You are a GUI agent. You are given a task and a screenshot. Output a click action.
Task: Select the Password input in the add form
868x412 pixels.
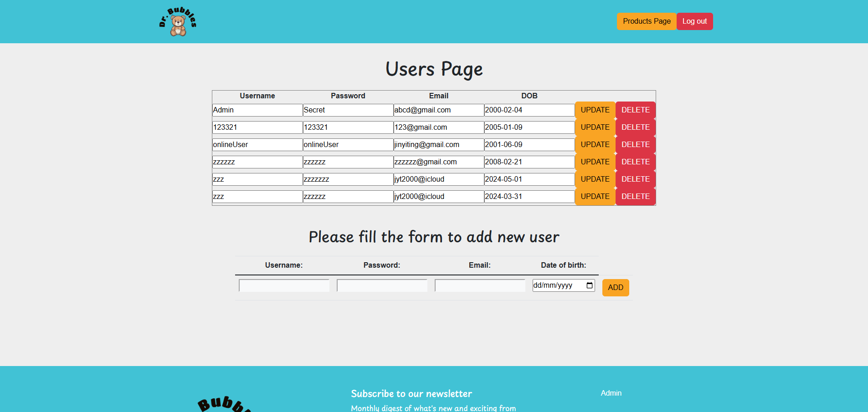[382, 285]
